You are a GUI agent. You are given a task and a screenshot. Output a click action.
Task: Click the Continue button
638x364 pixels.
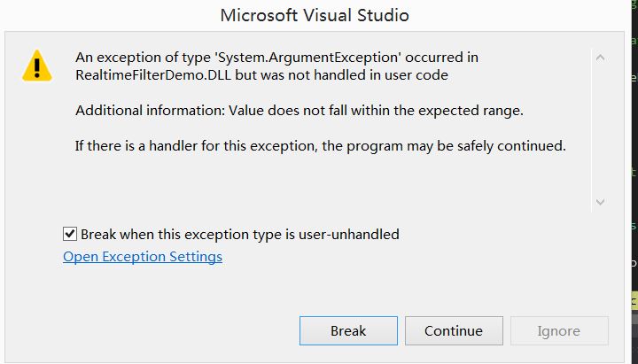click(x=454, y=330)
